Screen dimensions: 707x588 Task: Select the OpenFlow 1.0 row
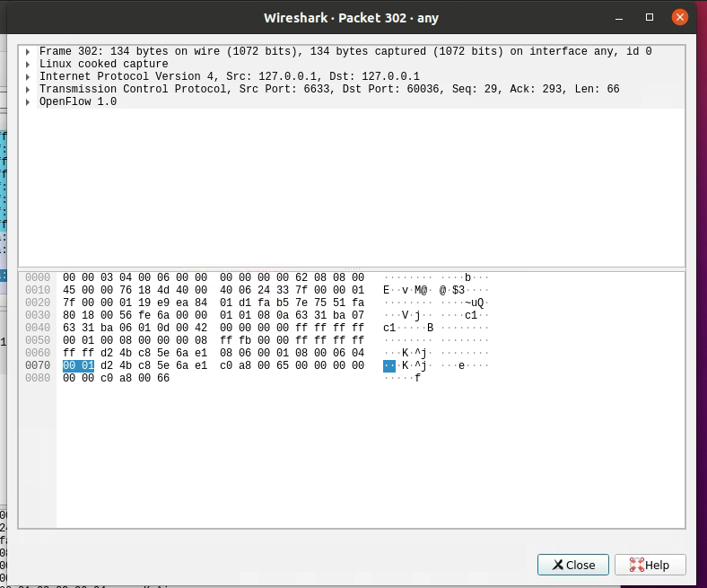352,102
